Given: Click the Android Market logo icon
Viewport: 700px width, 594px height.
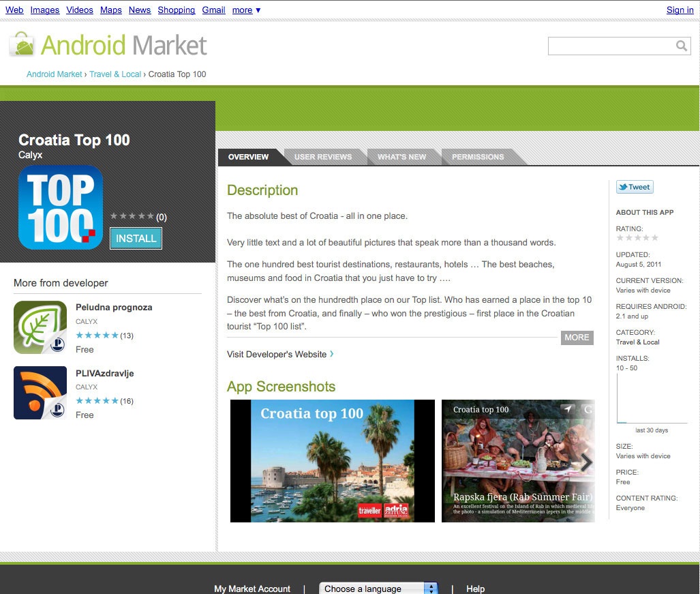Looking at the screenshot, I should [22, 45].
